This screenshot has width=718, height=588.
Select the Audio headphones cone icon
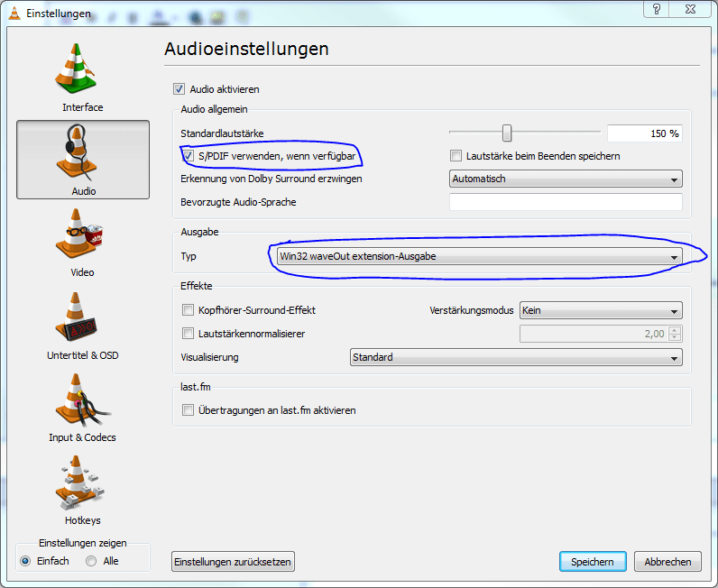(x=76, y=153)
